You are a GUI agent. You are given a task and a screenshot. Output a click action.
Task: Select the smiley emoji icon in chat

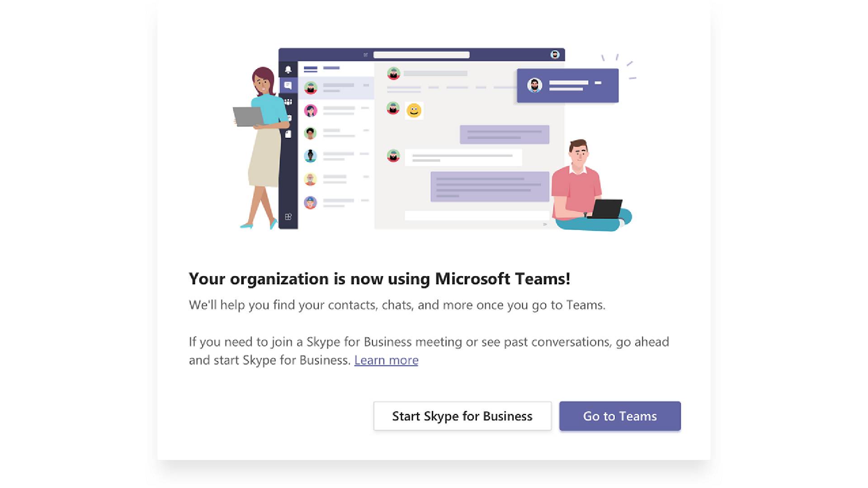click(414, 110)
